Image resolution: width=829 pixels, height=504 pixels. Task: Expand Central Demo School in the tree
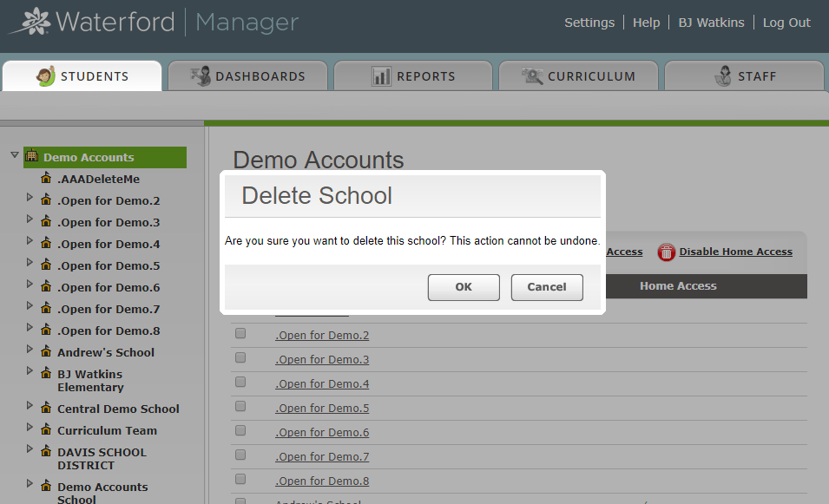30,406
